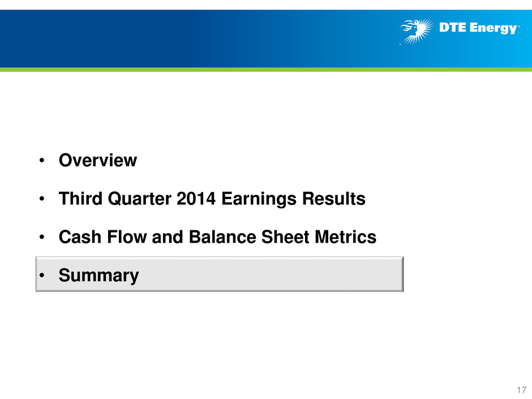This screenshot has width=532, height=399.
Task: Click the DTE Energy starburst logo icon
Action: pyautogui.click(x=417, y=31)
